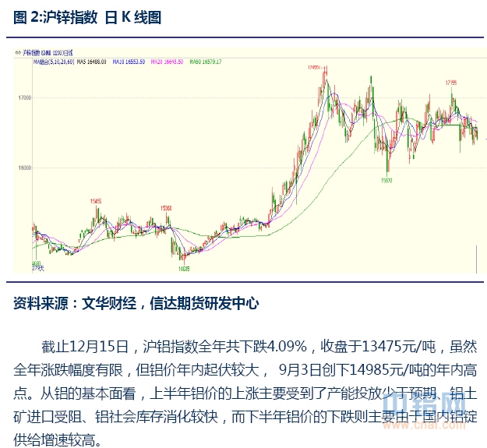Image resolution: width=487 pixels, height=448 pixels.
Task: Click the high price label '17155'
Action: pos(451,83)
